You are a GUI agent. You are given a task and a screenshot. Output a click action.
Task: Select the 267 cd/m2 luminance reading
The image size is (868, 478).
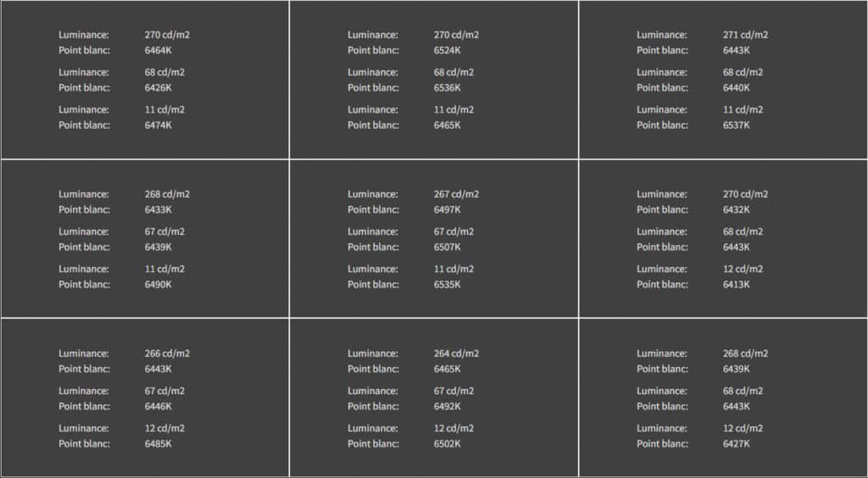pyautogui.click(x=456, y=194)
